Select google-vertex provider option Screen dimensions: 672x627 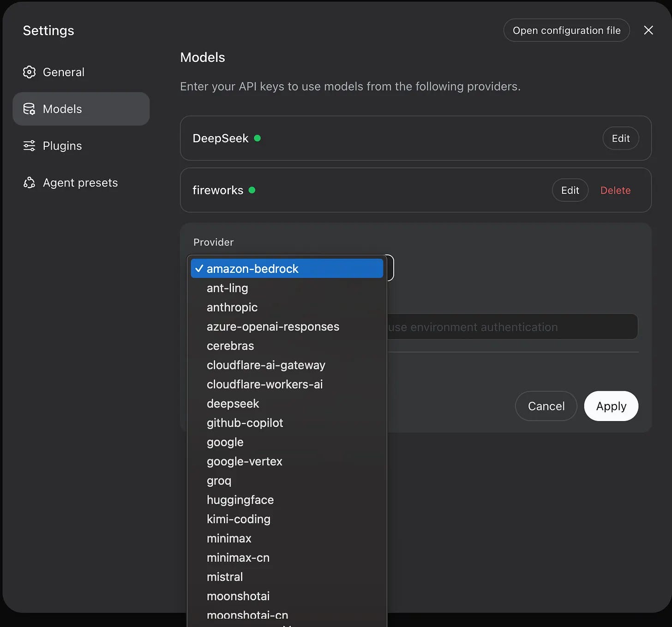click(287, 461)
